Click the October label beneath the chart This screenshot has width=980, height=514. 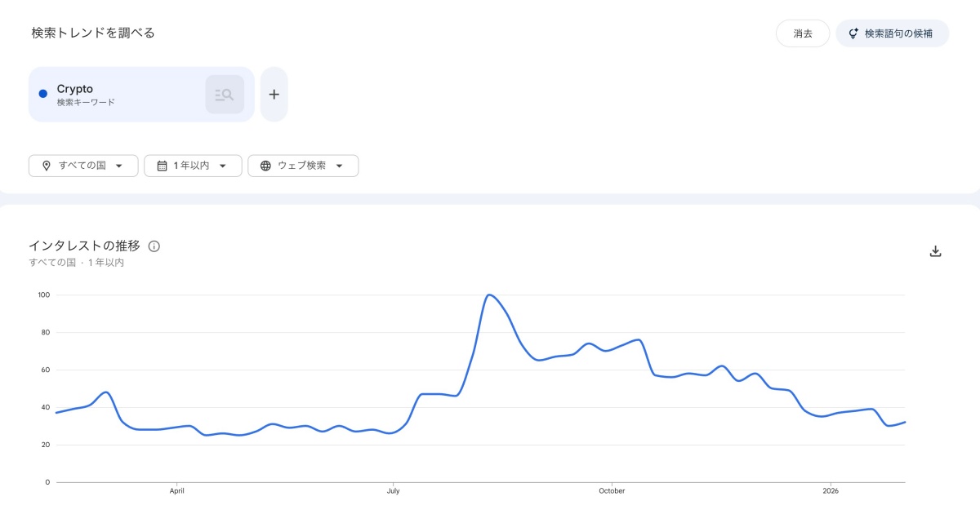612,490
